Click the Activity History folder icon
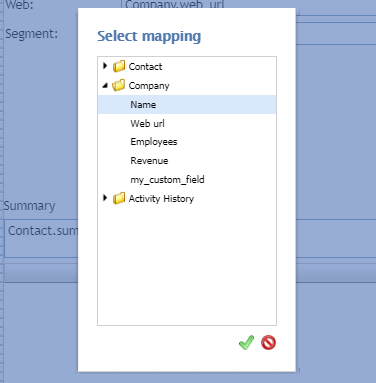The width and height of the screenshot is (376, 383). pyautogui.click(x=119, y=198)
